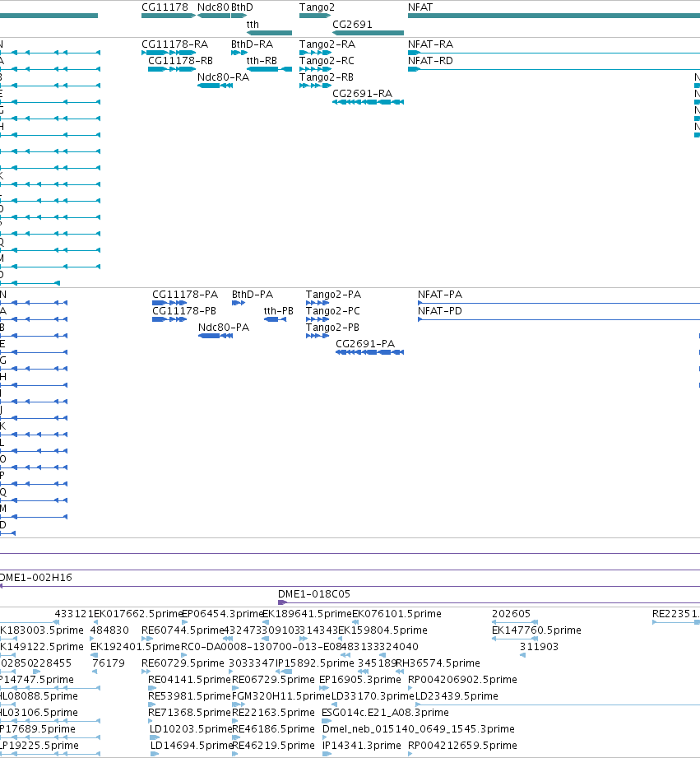Select the RH36574.5prime EST label
The width and height of the screenshot is (700, 758).
coord(438,663)
